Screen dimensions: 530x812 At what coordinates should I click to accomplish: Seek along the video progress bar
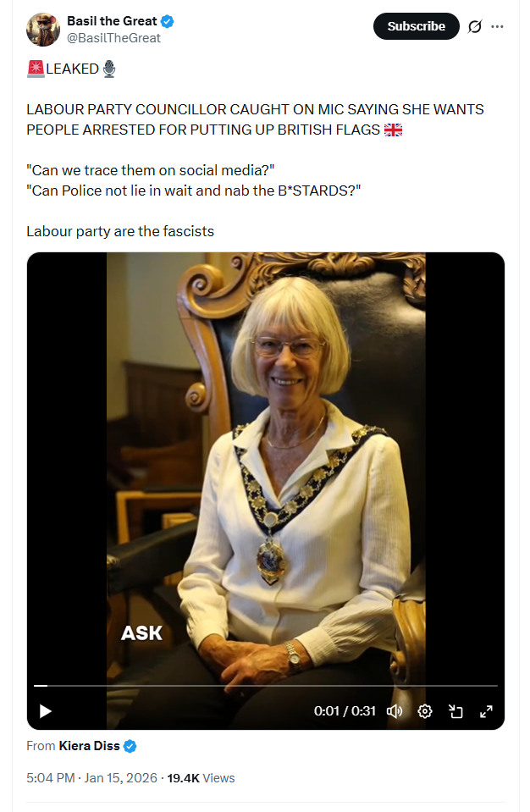click(266, 686)
